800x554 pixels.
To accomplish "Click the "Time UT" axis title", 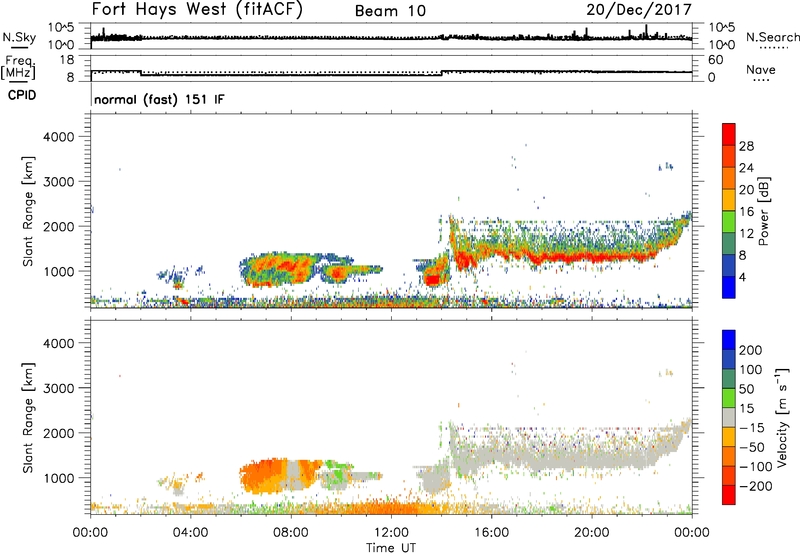I will tap(391, 548).
